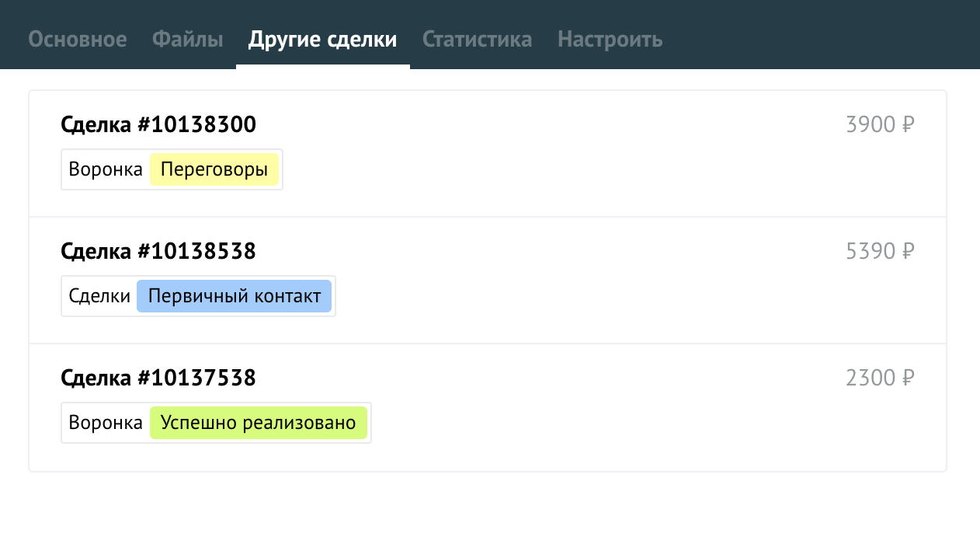The image size is (980, 558).
Task: Open the Файлы tab
Action: 187,38
